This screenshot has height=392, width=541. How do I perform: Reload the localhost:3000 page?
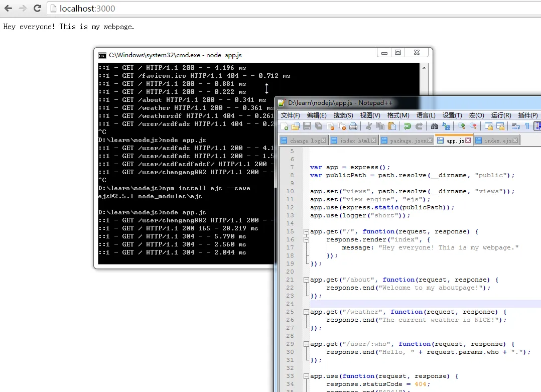(x=37, y=9)
